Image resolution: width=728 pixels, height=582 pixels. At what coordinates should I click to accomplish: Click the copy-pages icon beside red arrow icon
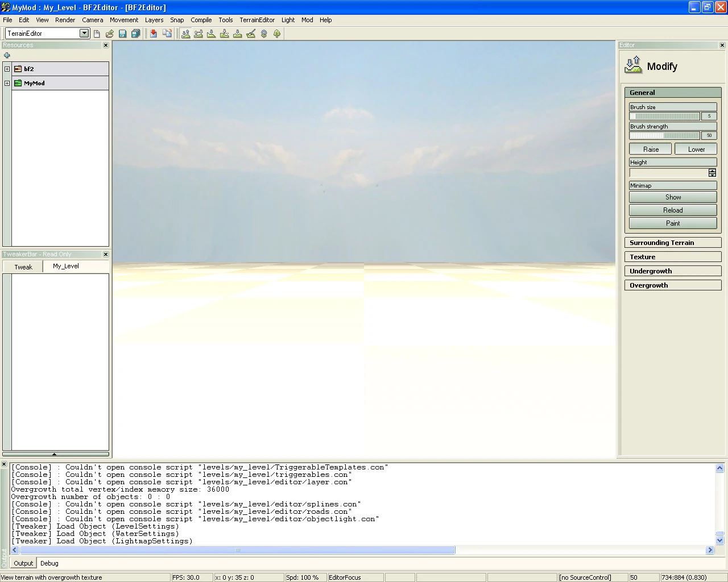click(x=167, y=34)
